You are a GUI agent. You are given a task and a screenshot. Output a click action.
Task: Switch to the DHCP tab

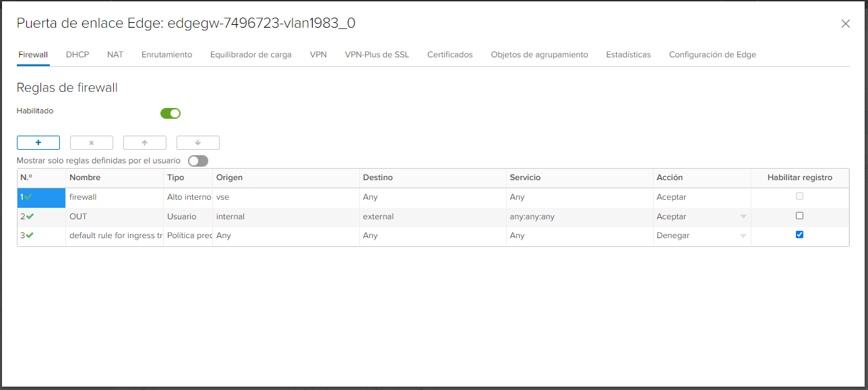tap(77, 55)
